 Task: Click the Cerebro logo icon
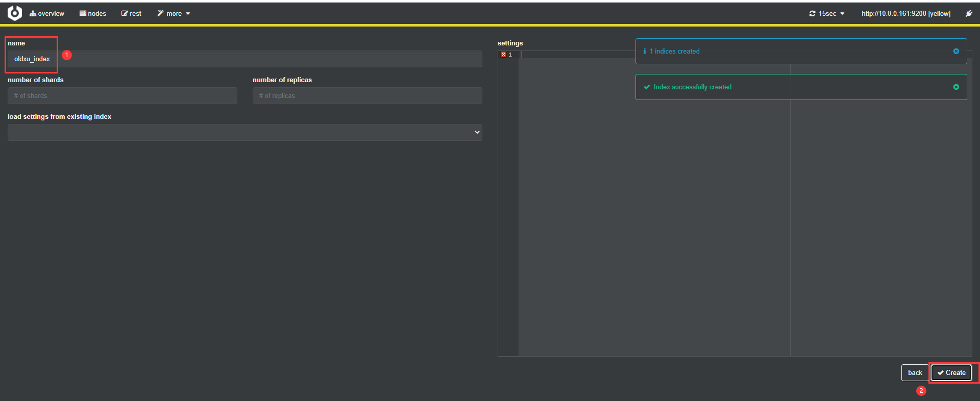pos(15,13)
